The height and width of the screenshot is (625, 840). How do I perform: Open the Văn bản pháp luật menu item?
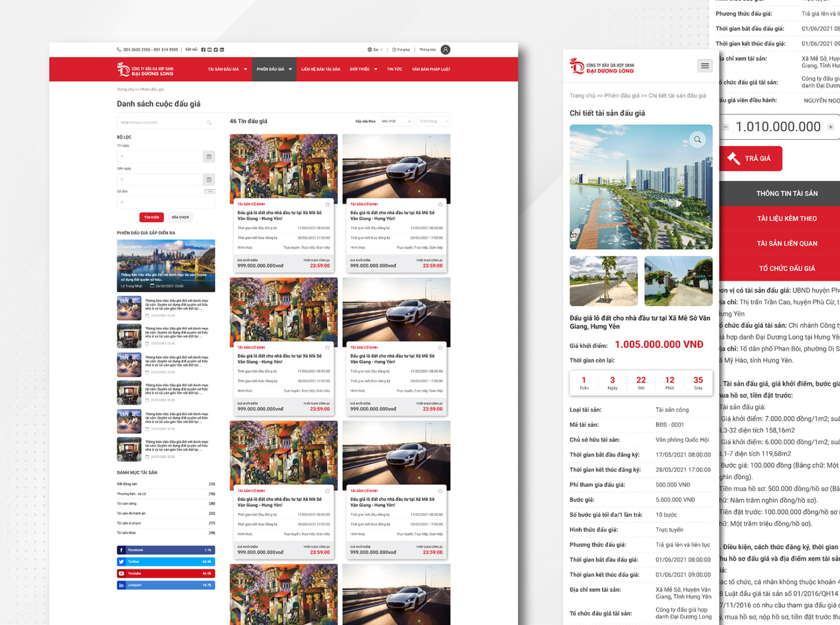(431, 69)
